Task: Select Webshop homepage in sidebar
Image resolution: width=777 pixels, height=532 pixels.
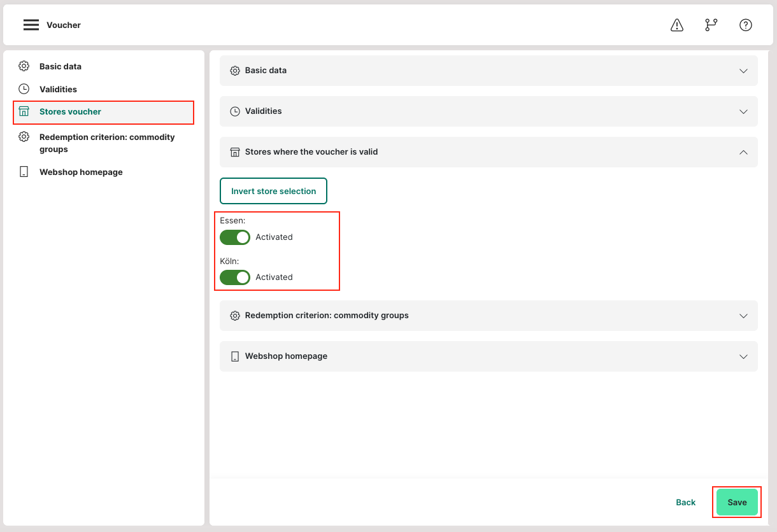Action: pyautogui.click(x=81, y=172)
